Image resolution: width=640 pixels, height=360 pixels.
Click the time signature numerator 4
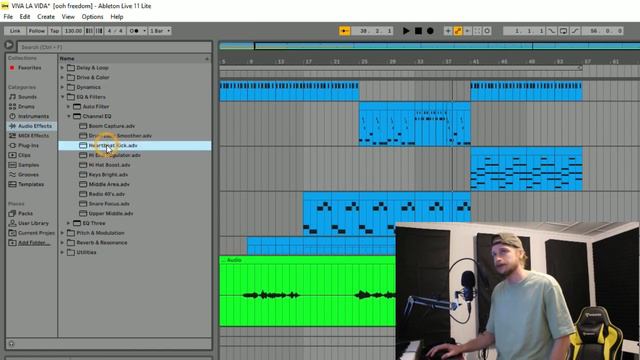click(109, 31)
